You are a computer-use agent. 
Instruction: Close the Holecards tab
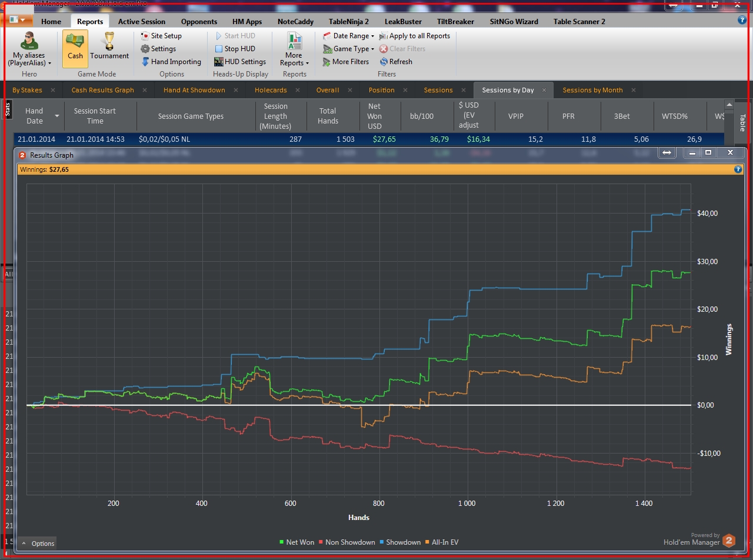(298, 90)
